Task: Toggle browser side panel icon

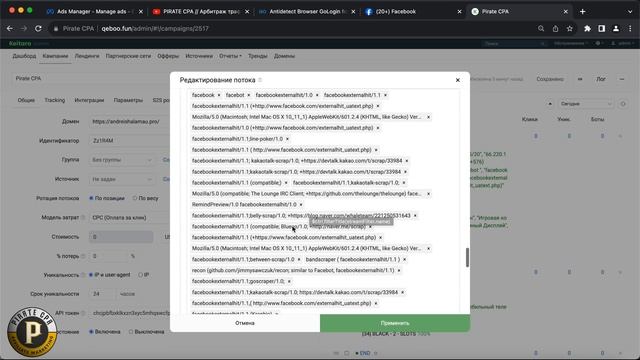Action: (602, 29)
